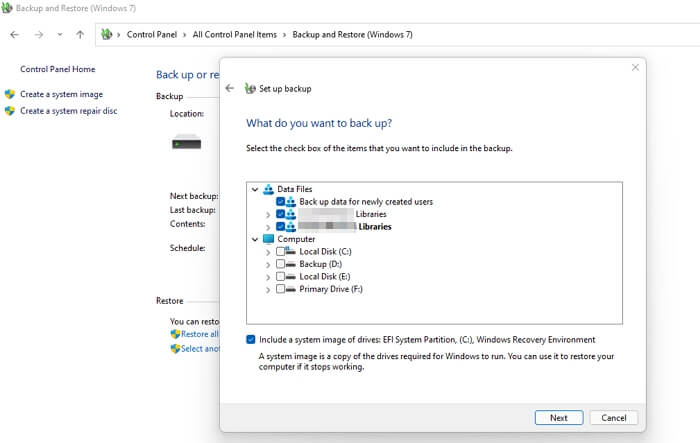Uncheck Back up data for newly created users

coord(280,201)
